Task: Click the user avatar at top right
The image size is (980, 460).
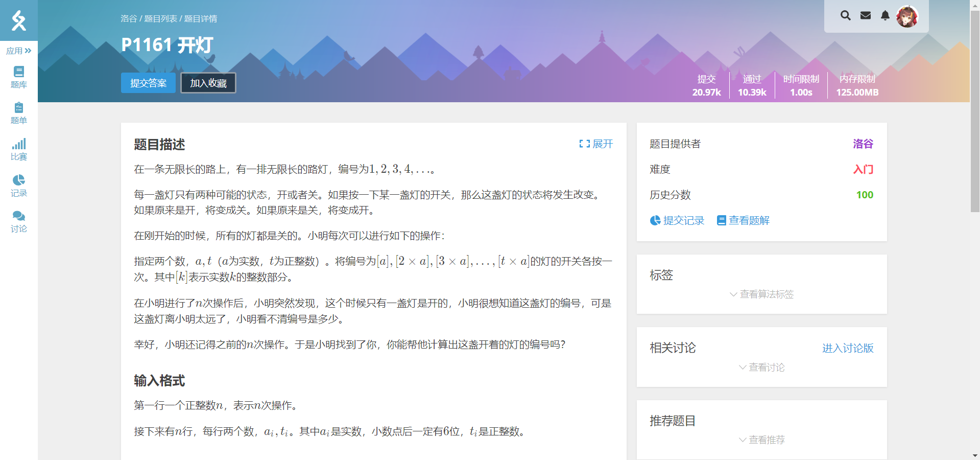Action: click(x=908, y=16)
